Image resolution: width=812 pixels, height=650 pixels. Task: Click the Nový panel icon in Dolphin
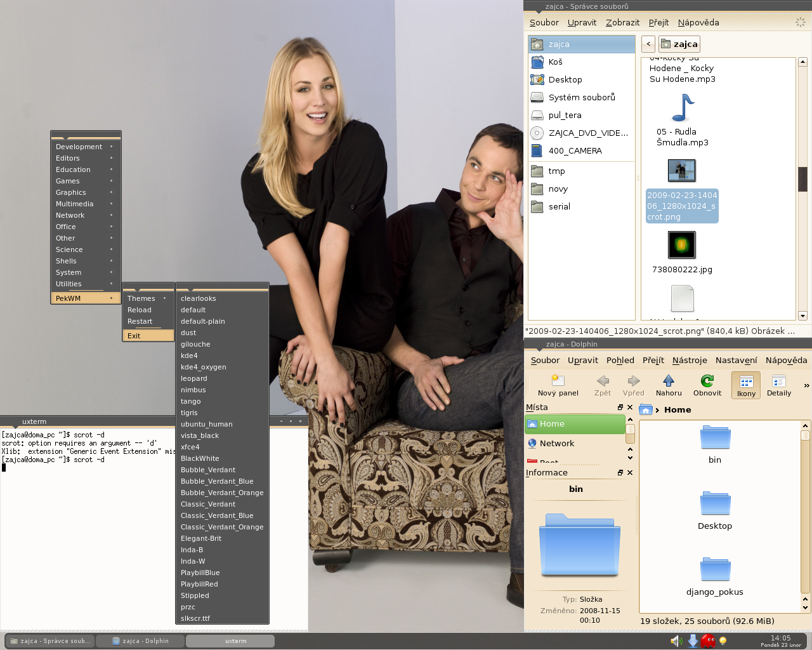click(x=558, y=381)
